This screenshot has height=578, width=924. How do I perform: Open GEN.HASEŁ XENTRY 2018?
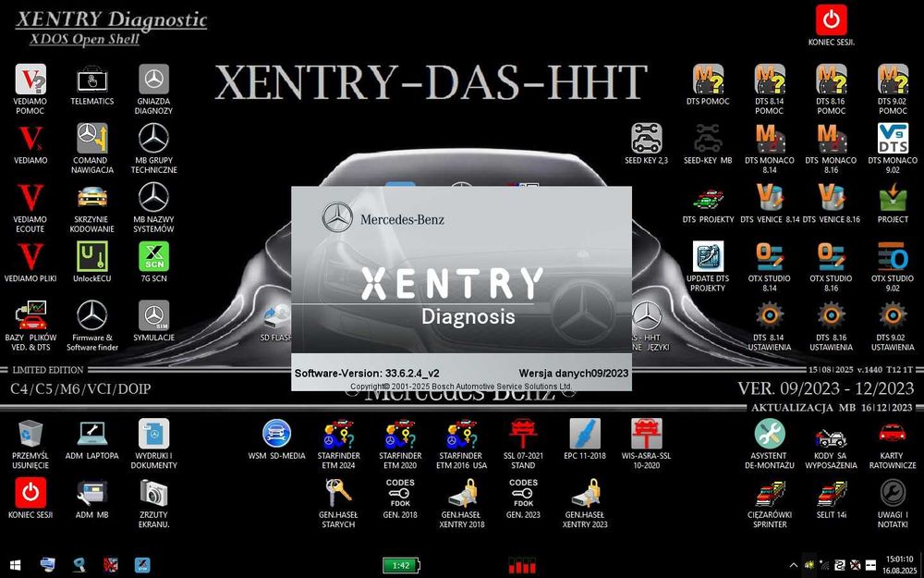pos(462,493)
